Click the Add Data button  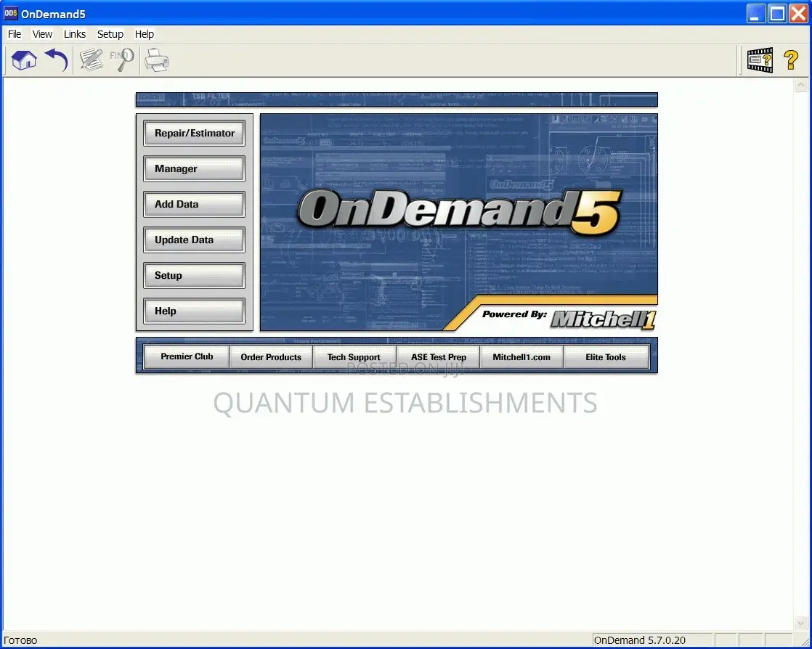[x=194, y=205]
